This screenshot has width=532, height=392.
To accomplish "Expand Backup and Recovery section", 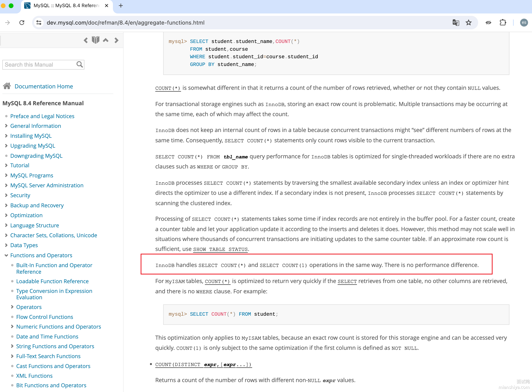I will click(6, 205).
